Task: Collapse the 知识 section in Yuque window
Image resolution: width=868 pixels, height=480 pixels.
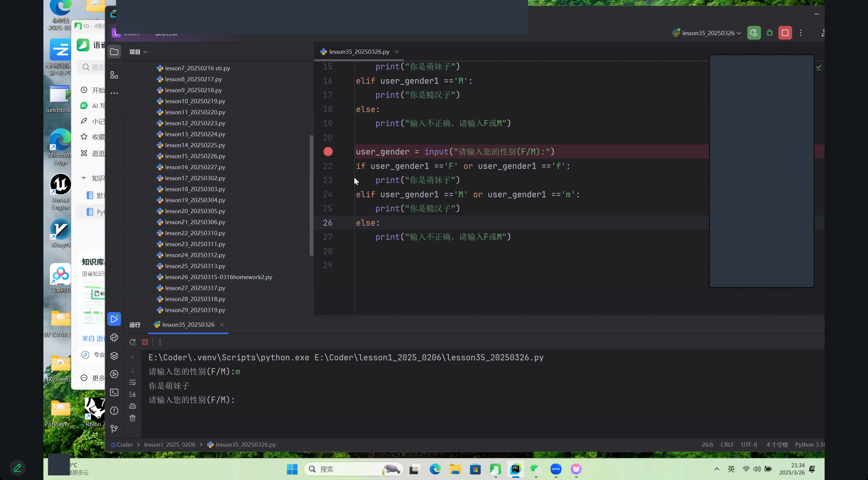Action: coord(84,178)
